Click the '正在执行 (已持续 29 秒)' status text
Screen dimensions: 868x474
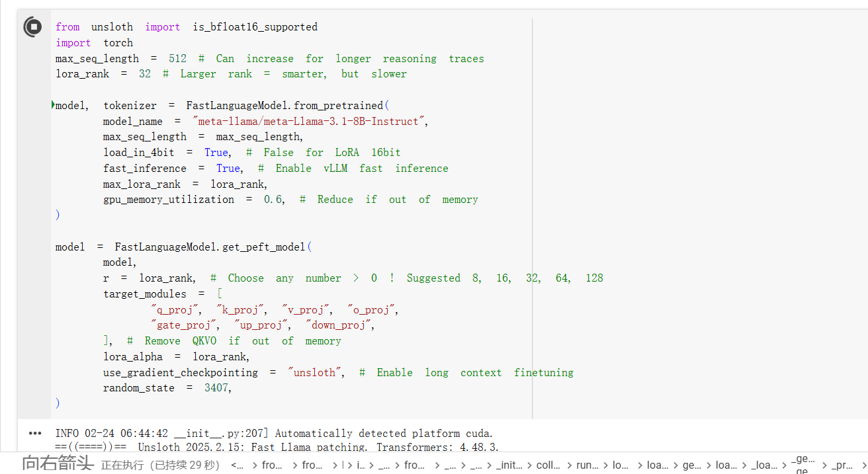point(160,465)
